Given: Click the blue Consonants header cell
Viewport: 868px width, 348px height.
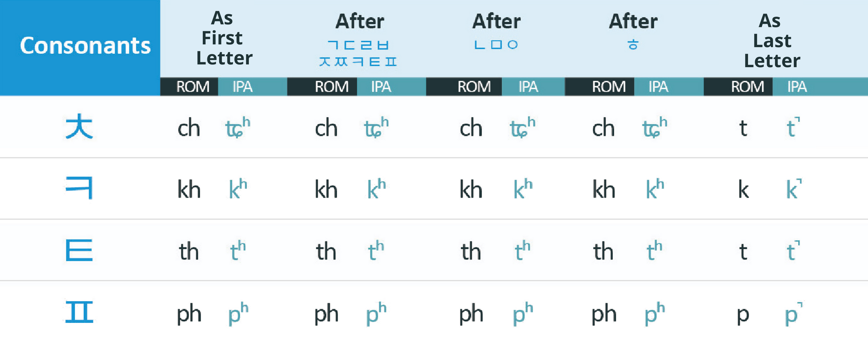Looking at the screenshot, I should tap(85, 46).
